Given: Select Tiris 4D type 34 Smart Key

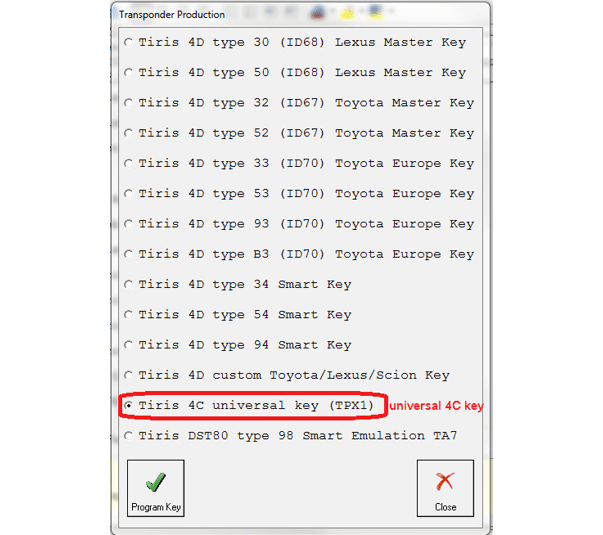Looking at the screenshot, I should [128, 285].
